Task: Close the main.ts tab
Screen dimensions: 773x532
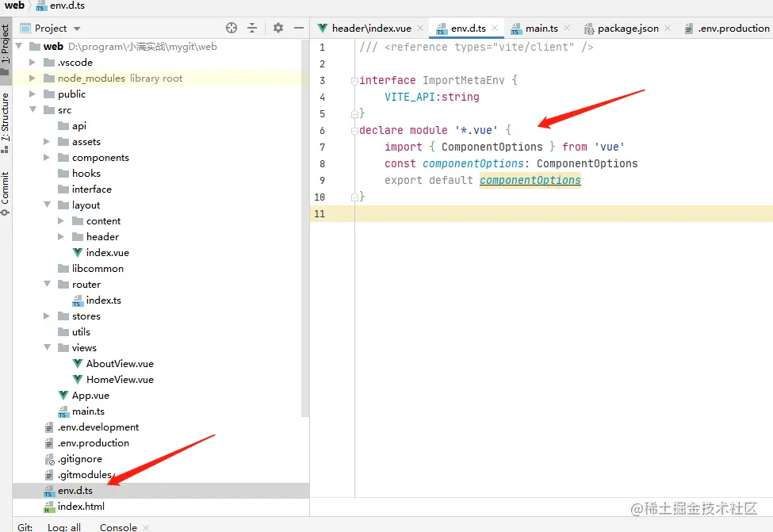Action: coord(567,28)
